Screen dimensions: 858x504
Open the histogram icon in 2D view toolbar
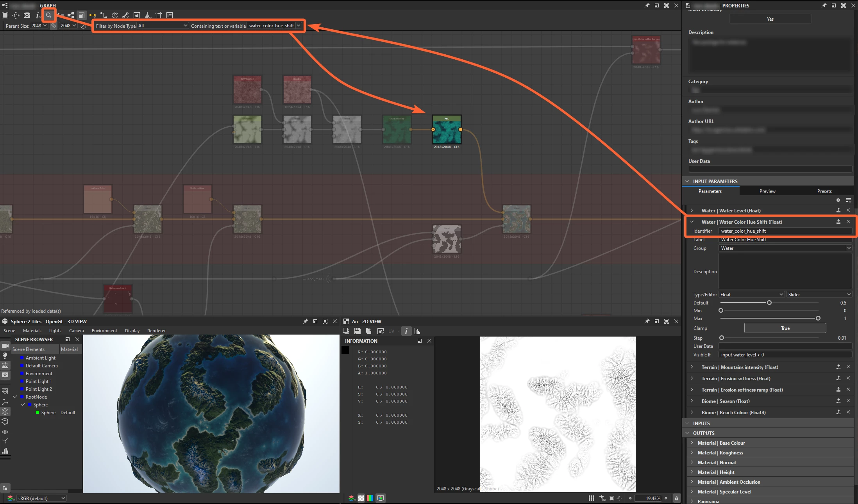[417, 331]
